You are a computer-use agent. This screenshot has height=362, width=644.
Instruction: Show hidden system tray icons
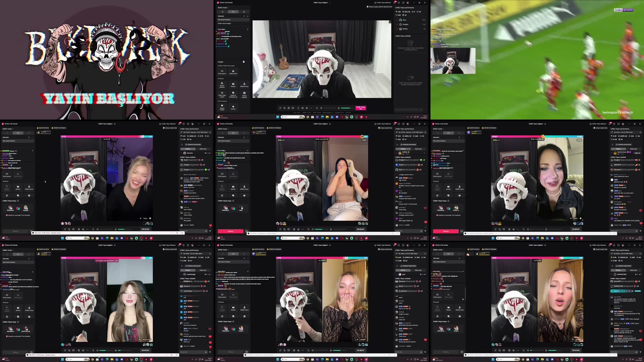pos(408,117)
